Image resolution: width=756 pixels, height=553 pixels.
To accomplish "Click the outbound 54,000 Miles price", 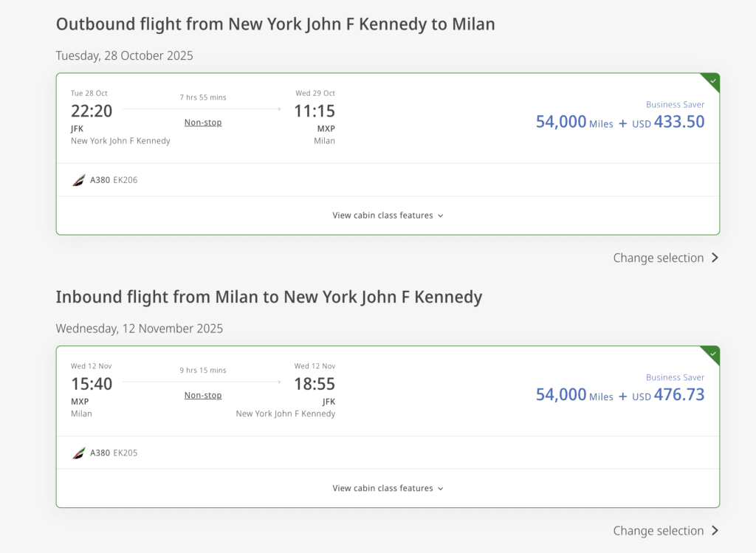I will [574, 123].
